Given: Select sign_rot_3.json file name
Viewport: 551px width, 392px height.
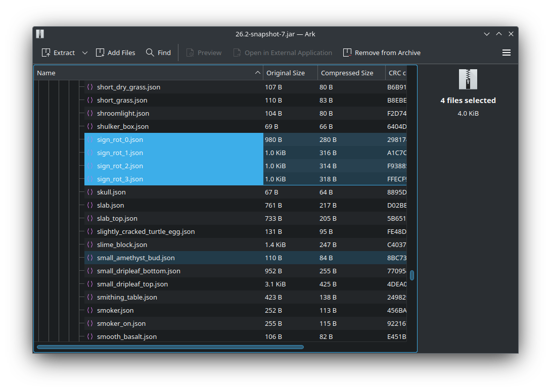Looking at the screenshot, I should point(120,179).
